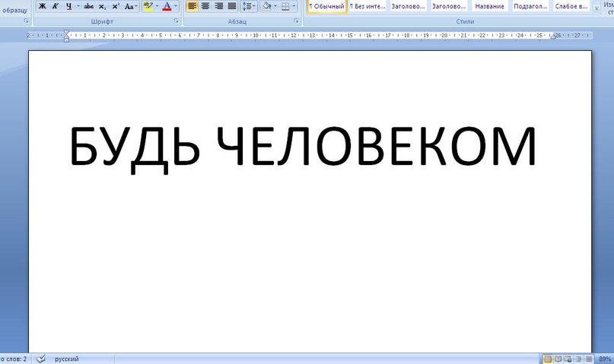Center the paragraph text
Screen dimensions: 614x364
pos(205,6)
